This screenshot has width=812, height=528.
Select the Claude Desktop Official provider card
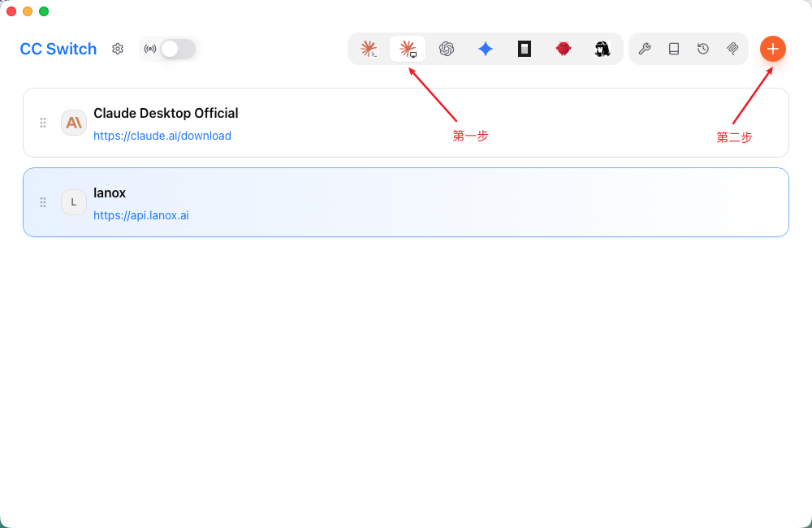click(x=406, y=123)
